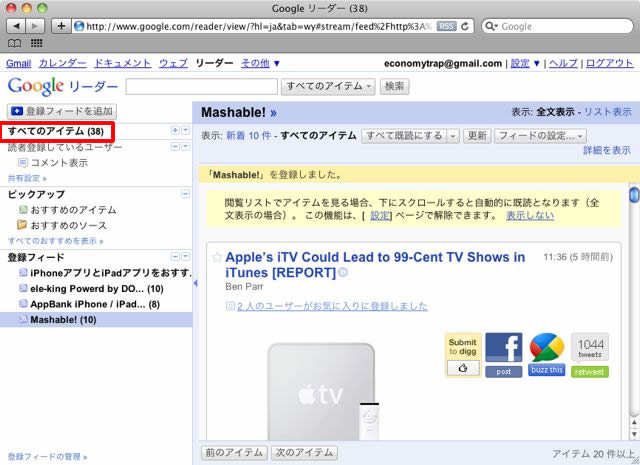Open bookmarks book icon
This screenshot has width=640, height=465.
[15, 43]
